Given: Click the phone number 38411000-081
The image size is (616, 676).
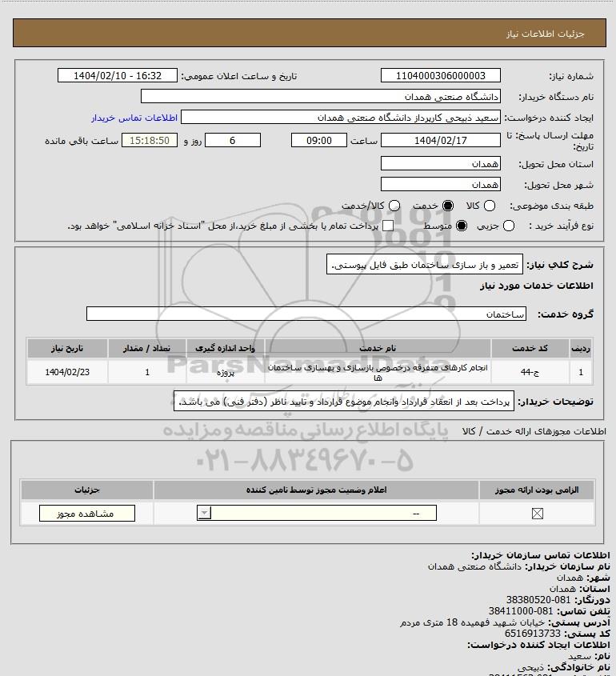Looking at the screenshot, I should (x=521, y=611).
